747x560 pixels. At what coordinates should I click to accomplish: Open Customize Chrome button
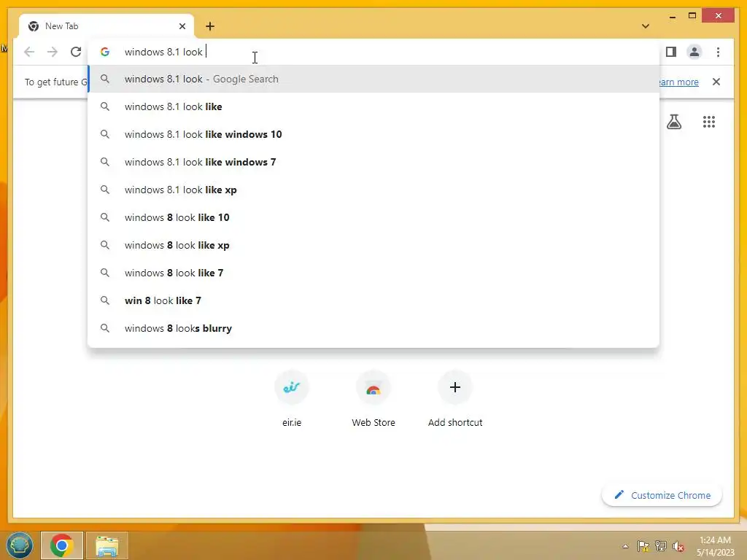tap(662, 495)
